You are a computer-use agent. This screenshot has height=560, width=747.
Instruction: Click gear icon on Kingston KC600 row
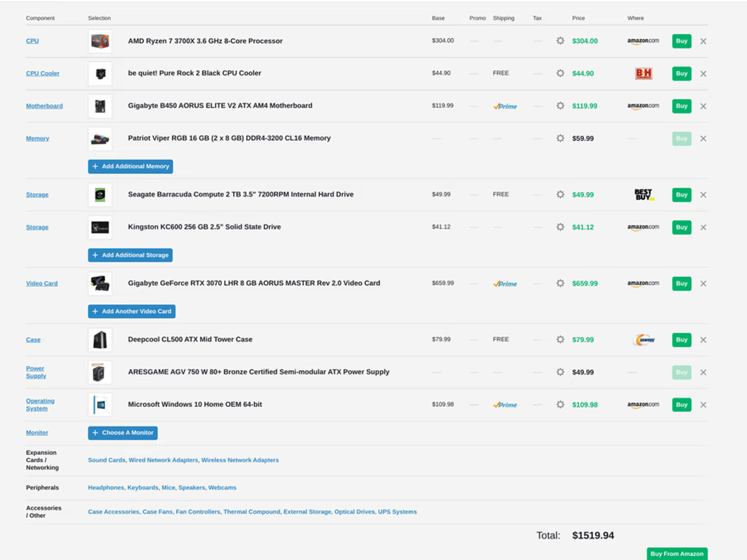click(x=560, y=227)
